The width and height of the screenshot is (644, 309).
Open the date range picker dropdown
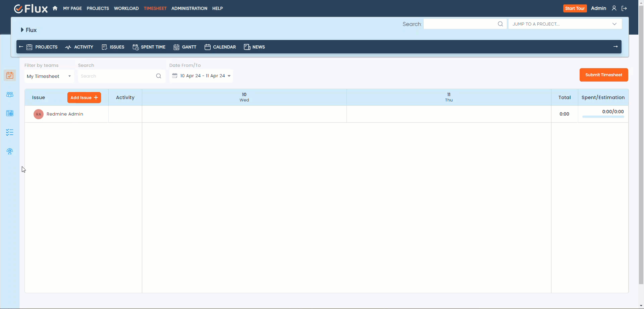click(x=201, y=76)
